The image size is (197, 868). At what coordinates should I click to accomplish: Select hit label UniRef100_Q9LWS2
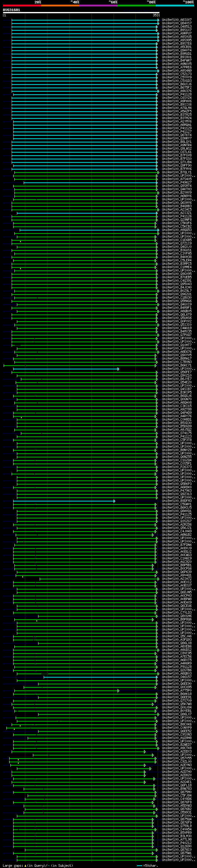pos(177,149)
